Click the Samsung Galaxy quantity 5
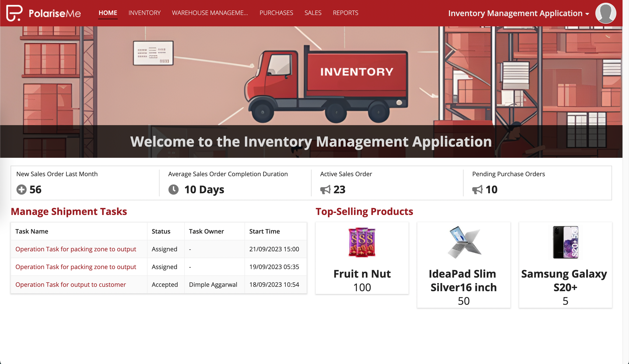Image resolution: width=629 pixels, height=364 pixels. (x=565, y=301)
